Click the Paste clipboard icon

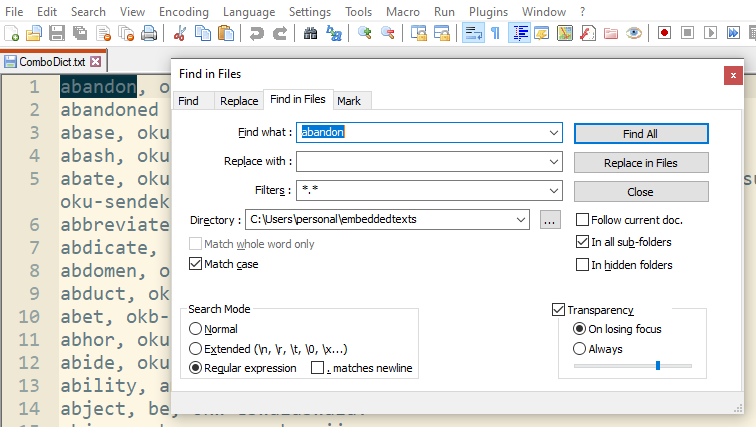click(226, 33)
